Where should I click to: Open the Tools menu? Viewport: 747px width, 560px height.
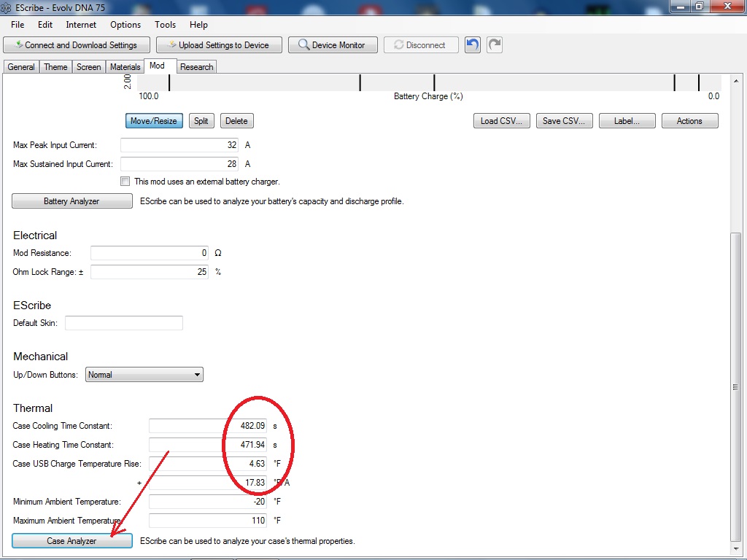tap(165, 25)
